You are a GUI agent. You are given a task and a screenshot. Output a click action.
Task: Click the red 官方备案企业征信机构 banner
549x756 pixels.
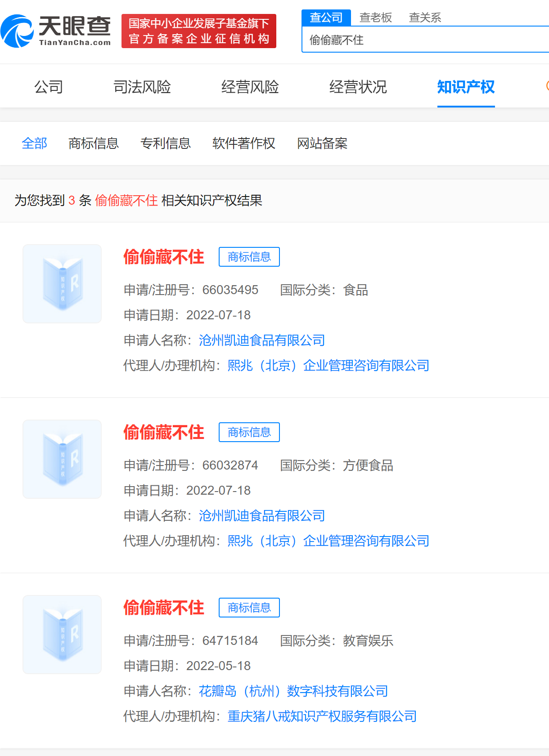pos(198,31)
